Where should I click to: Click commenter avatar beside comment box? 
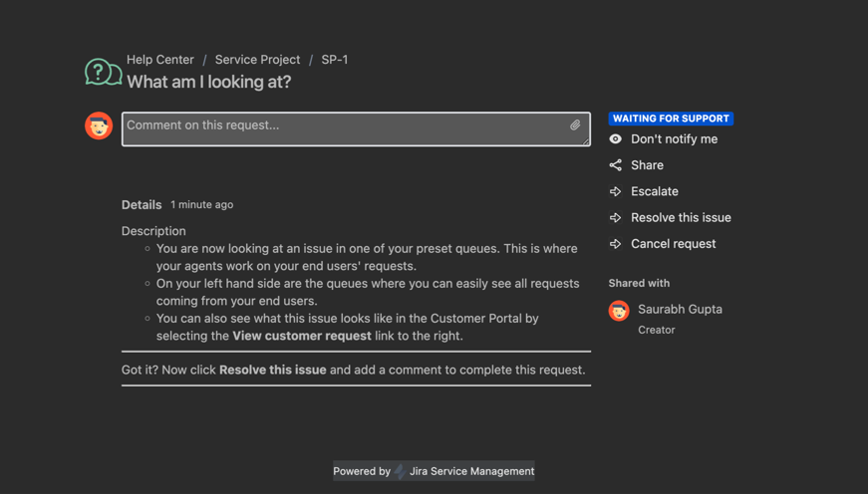(x=99, y=126)
